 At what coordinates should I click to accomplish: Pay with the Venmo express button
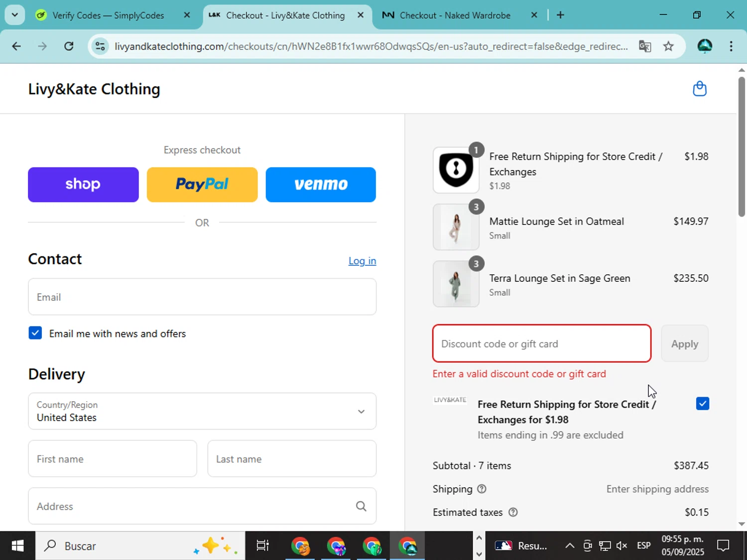(321, 185)
